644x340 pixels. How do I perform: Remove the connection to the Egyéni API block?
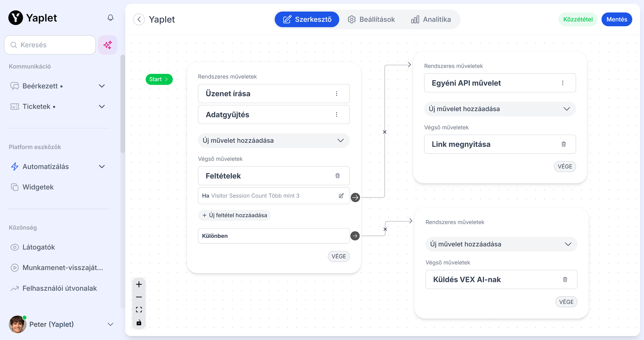pyautogui.click(x=385, y=132)
